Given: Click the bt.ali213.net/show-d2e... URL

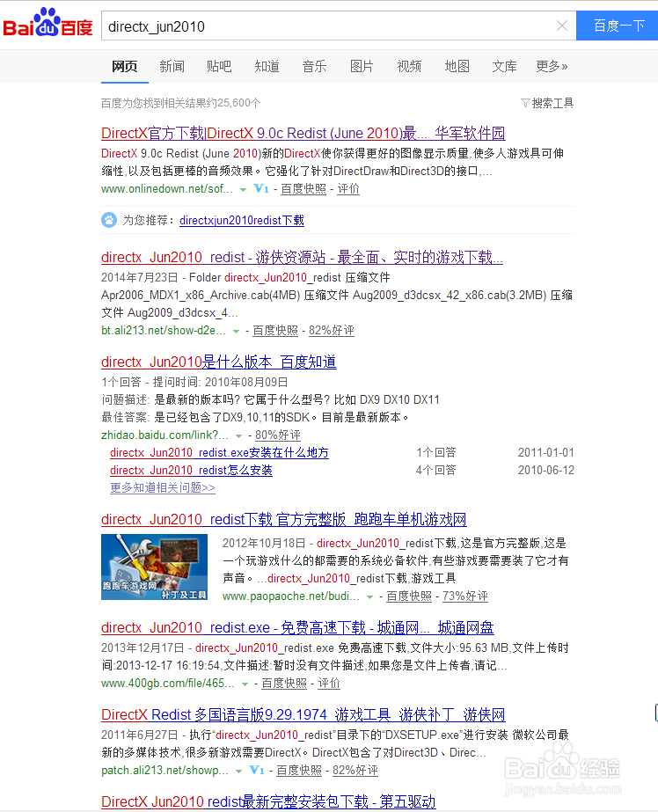Looking at the screenshot, I should 164,331.
